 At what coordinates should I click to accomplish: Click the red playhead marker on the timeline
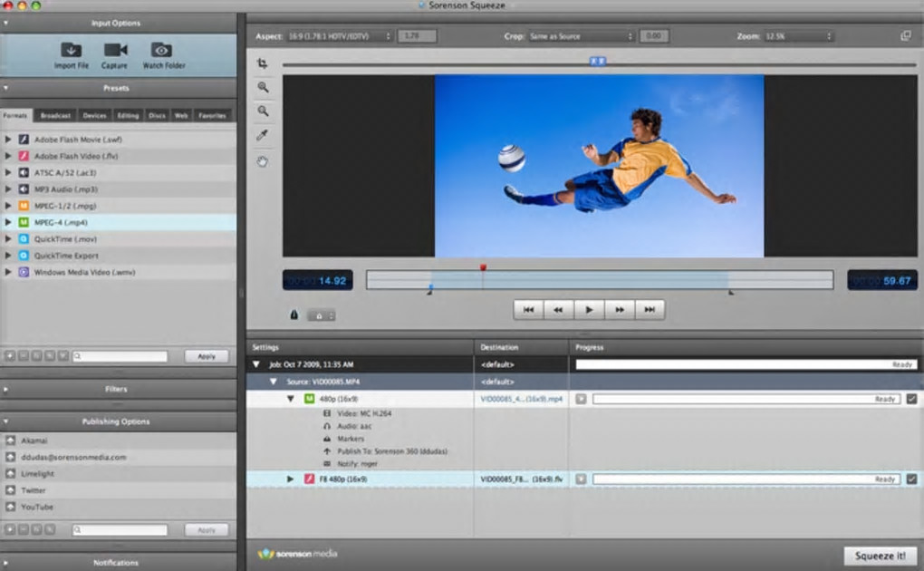(483, 268)
